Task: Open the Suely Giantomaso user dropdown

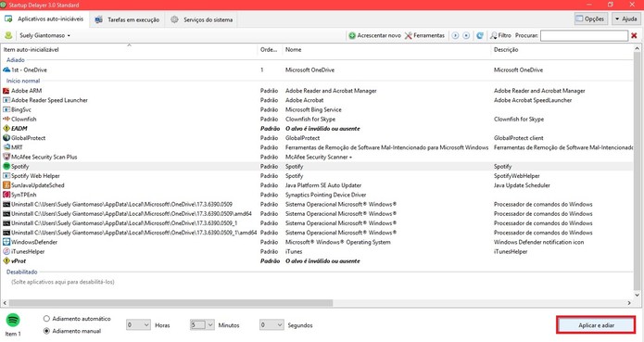Action: point(44,36)
